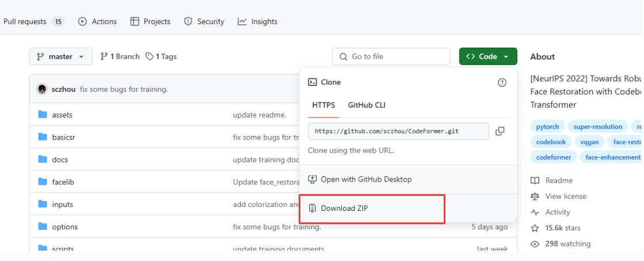Click the Security shield icon
The width and height of the screenshot is (644, 261).
point(188,22)
